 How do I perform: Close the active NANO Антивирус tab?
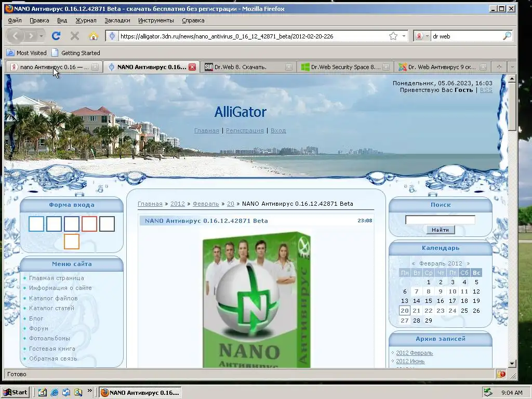click(192, 67)
